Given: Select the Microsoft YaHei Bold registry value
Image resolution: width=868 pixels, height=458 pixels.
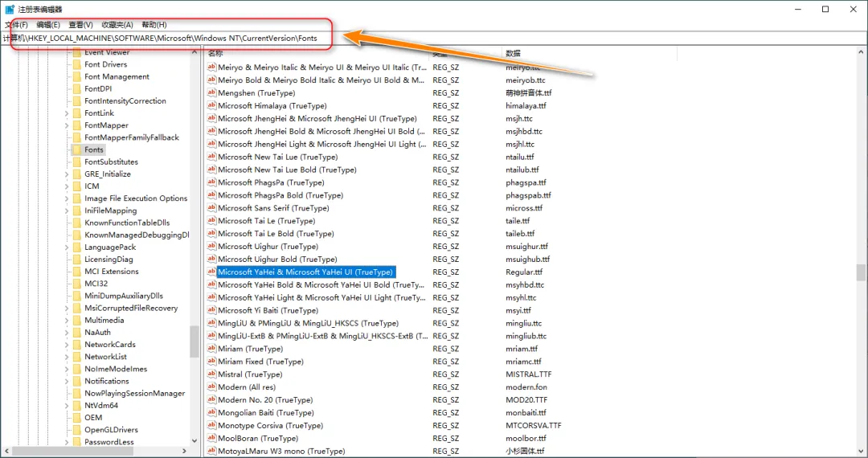Looking at the screenshot, I should [321, 285].
